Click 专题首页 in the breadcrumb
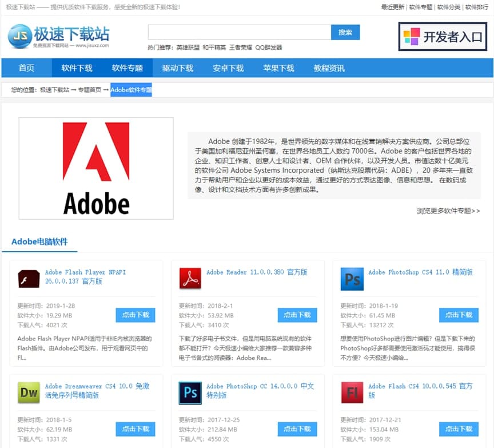 pos(90,90)
